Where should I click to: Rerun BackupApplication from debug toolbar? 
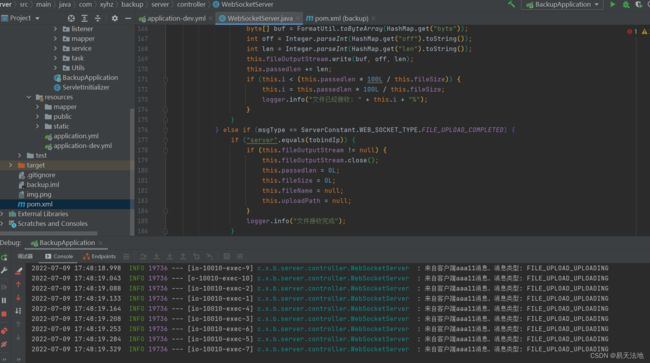tap(4, 257)
